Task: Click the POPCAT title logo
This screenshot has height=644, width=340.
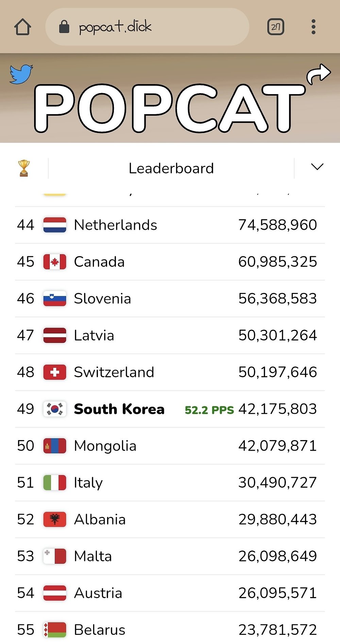Action: pos(169,108)
